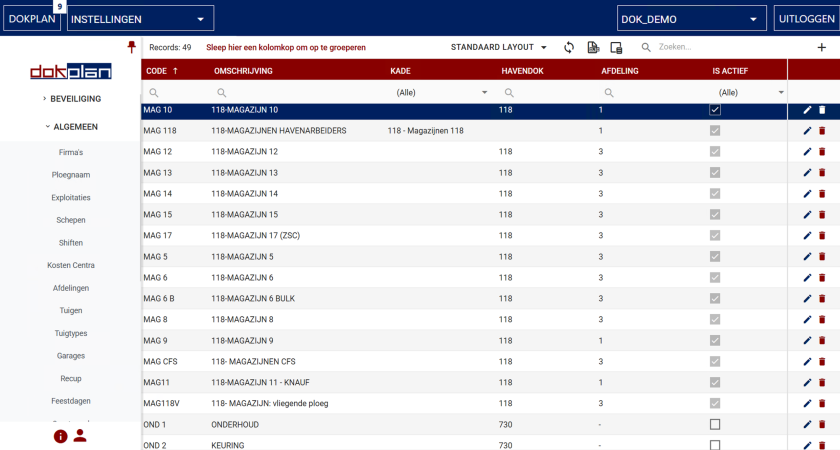
Task: Click the refresh icon in the toolbar
Action: pos(569,47)
